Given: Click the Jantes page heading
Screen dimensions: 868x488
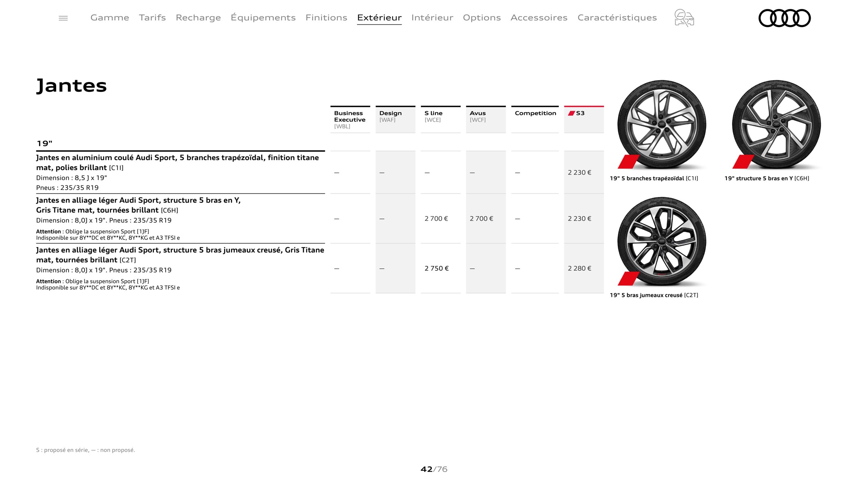Looking at the screenshot, I should click(72, 86).
